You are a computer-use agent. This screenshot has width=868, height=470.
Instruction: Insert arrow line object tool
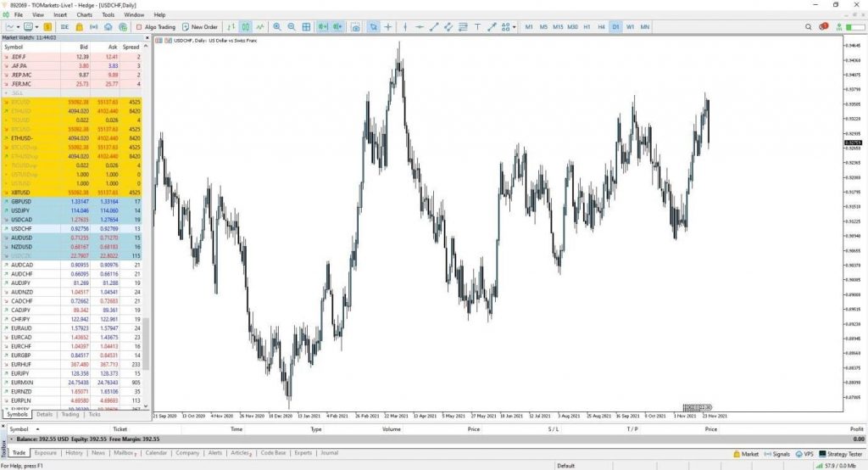click(x=492, y=26)
